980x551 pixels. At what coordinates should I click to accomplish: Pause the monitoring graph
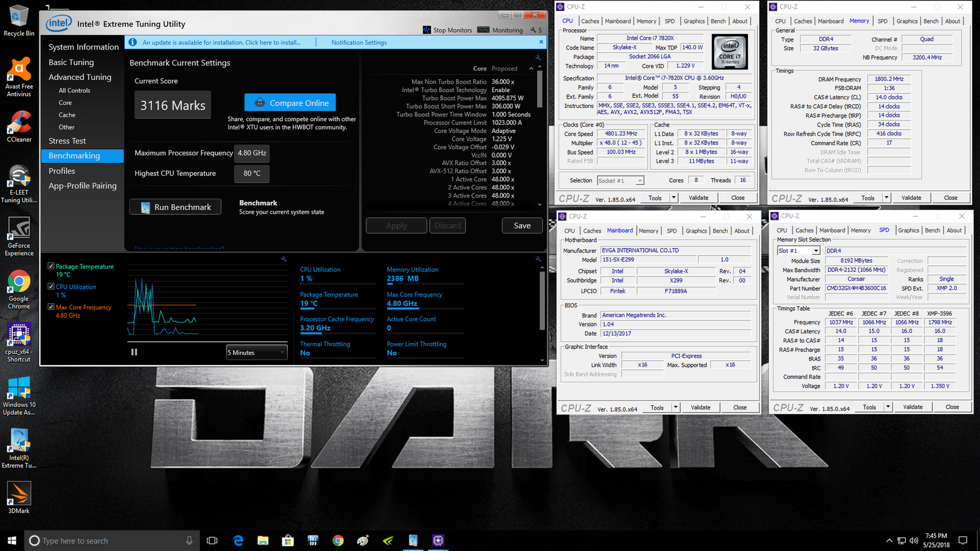[x=134, y=352]
